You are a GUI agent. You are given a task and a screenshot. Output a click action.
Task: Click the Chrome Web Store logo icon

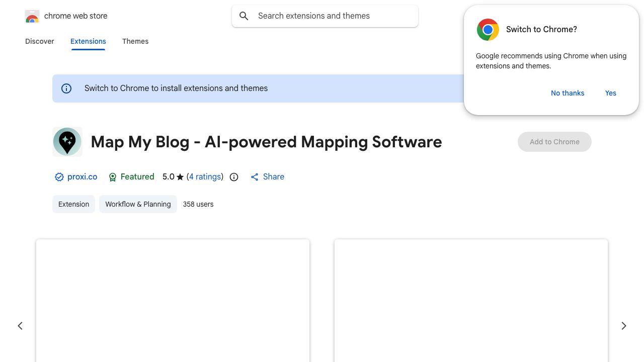(32, 16)
